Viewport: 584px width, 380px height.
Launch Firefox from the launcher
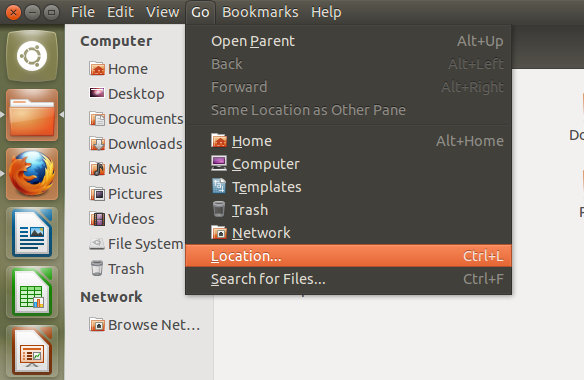tap(32, 174)
